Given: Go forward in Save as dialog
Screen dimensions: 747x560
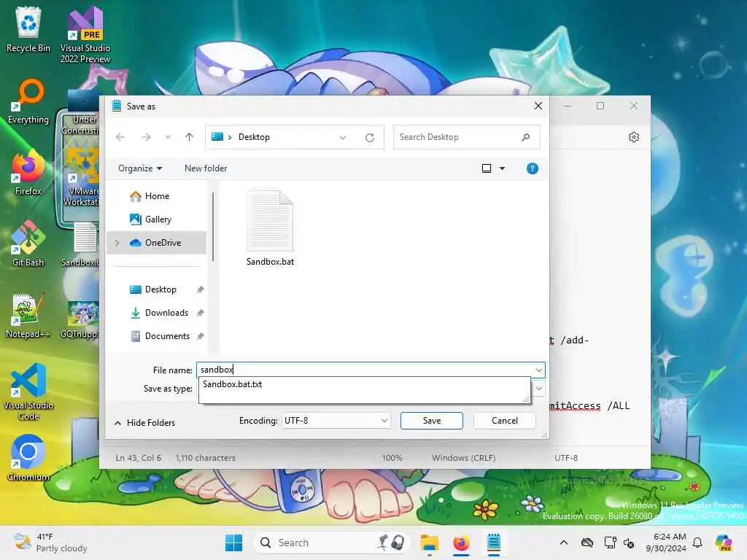Looking at the screenshot, I should (x=146, y=137).
